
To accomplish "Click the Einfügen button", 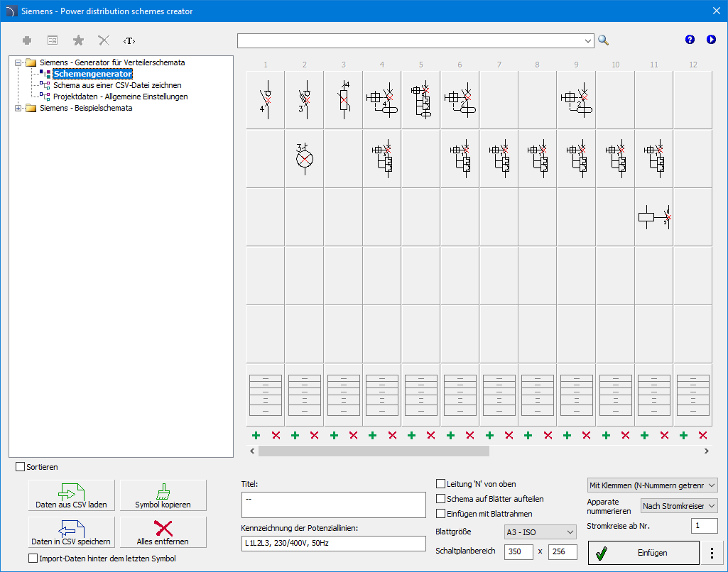I will 643,553.
